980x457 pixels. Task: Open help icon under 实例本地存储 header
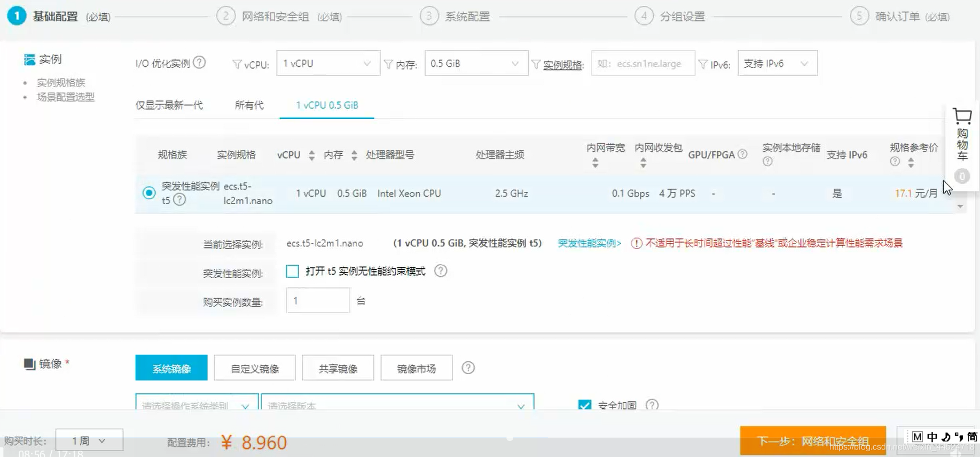[767, 161]
